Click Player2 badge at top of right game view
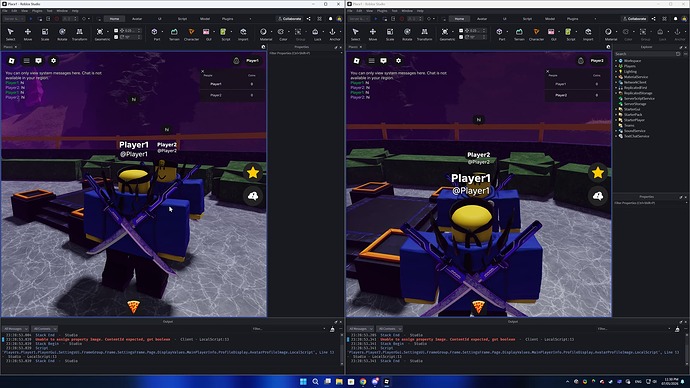Screen dimensions: 690x388 597,61
